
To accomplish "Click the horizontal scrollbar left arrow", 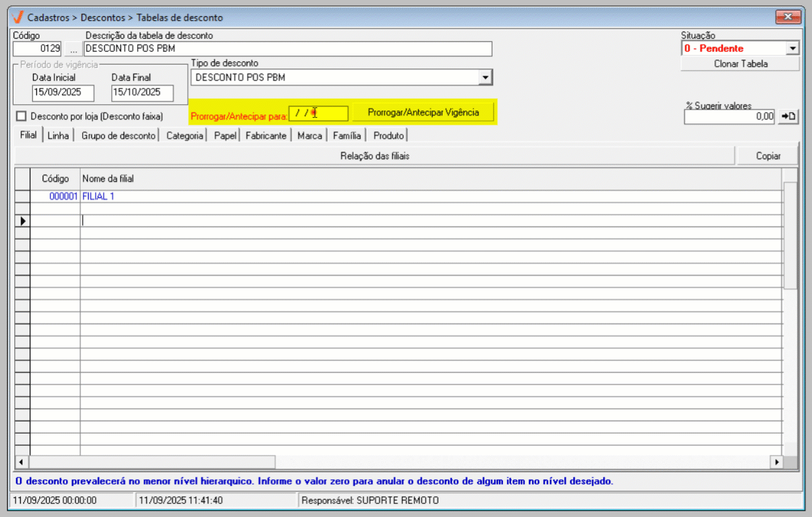I will 22,462.
